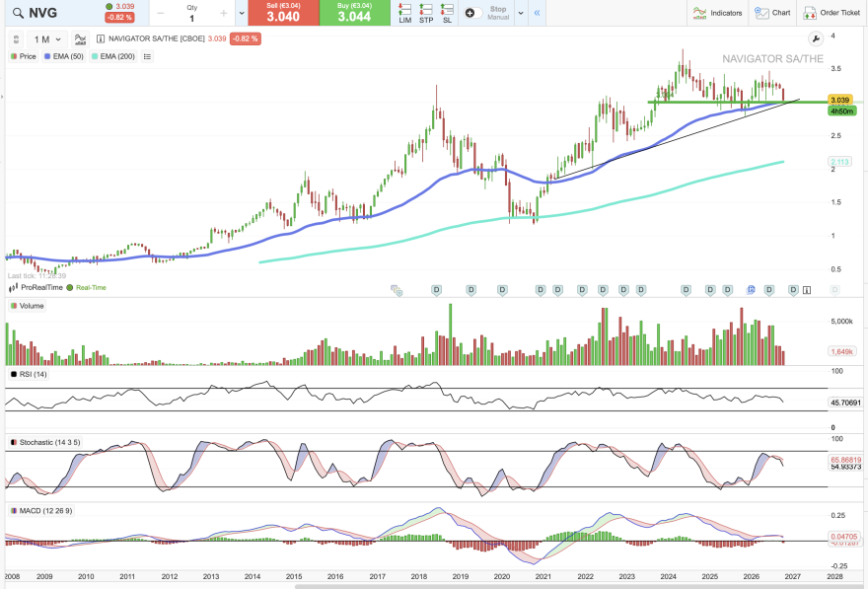
Task: Open the Indicators menu
Action: 717,13
